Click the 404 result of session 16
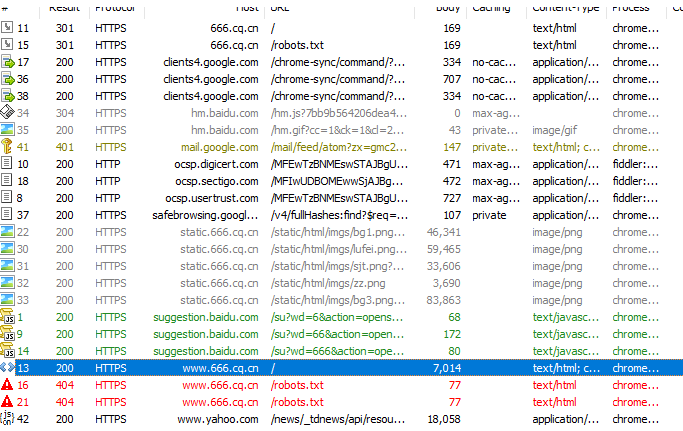Viewport: 683px width, 431px height. (x=64, y=385)
